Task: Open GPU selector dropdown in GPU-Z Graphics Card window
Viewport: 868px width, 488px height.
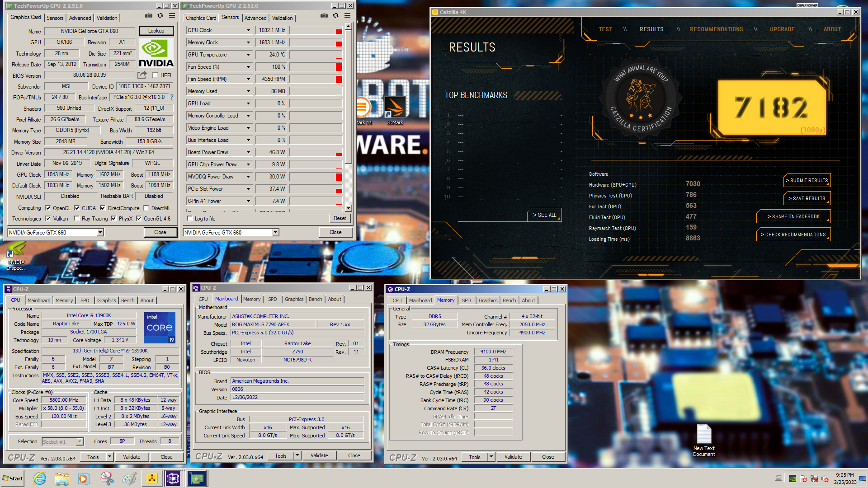Action: pos(100,232)
